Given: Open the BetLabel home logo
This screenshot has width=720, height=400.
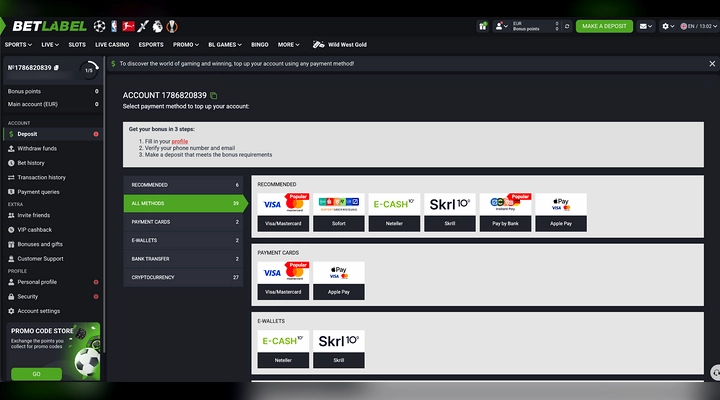Looking at the screenshot, I should coord(49,26).
